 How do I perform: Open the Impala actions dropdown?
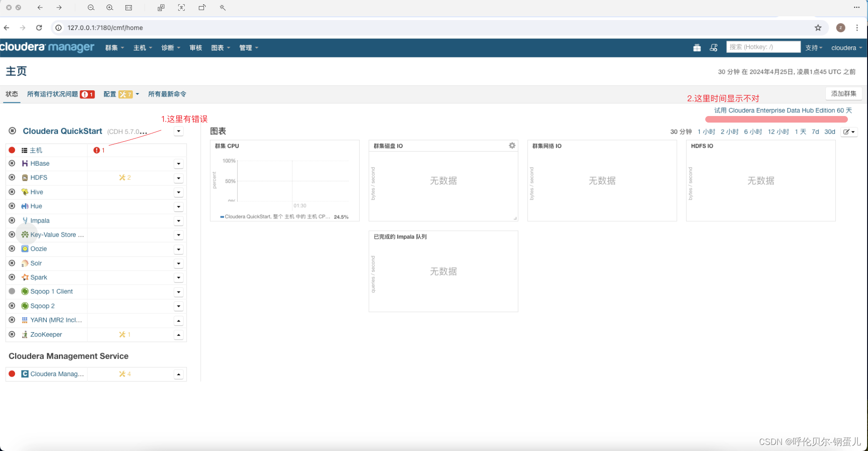pos(179,221)
